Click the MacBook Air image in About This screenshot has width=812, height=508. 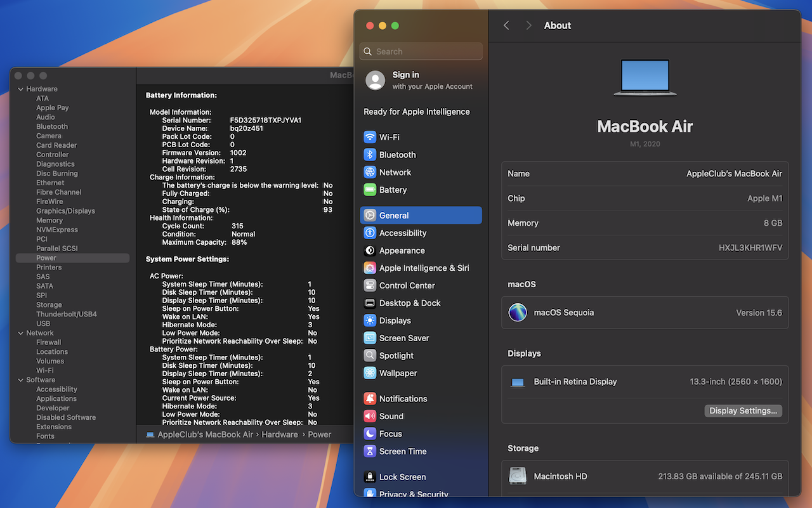[645, 78]
